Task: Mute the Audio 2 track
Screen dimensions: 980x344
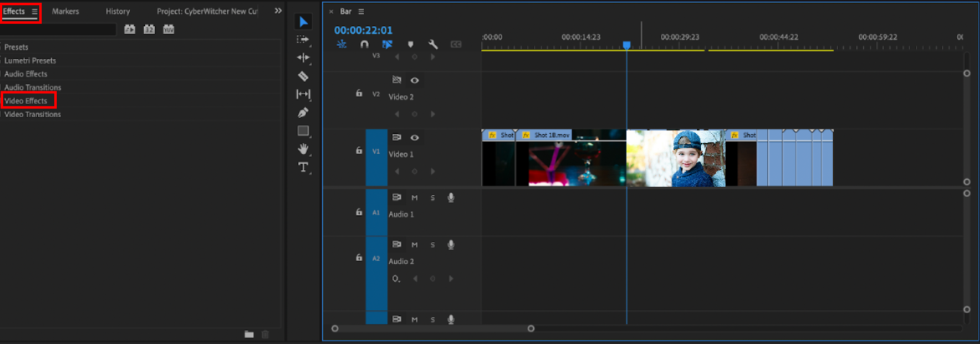Action: [x=414, y=245]
